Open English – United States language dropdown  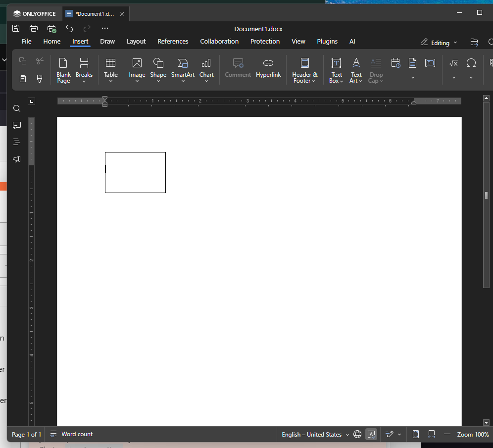coord(315,435)
